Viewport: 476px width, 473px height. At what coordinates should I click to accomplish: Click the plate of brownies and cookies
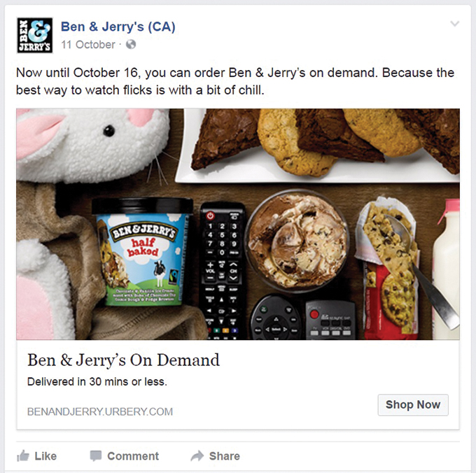(x=318, y=146)
